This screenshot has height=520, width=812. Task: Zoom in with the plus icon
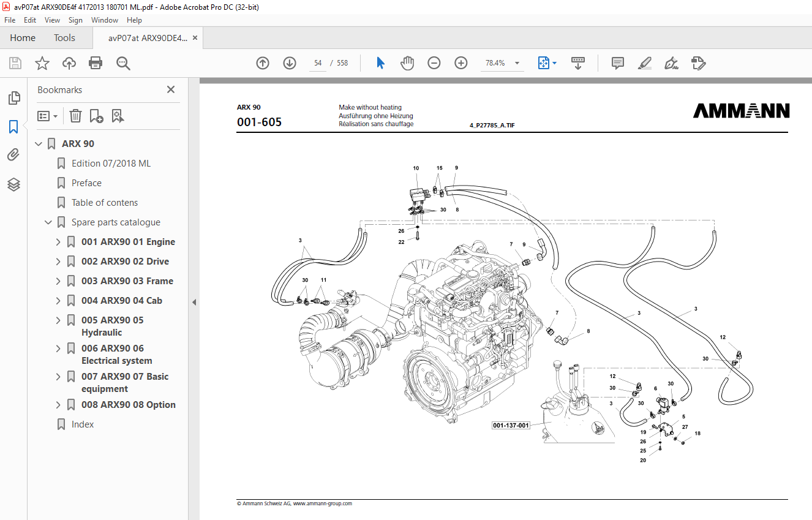[461, 63]
